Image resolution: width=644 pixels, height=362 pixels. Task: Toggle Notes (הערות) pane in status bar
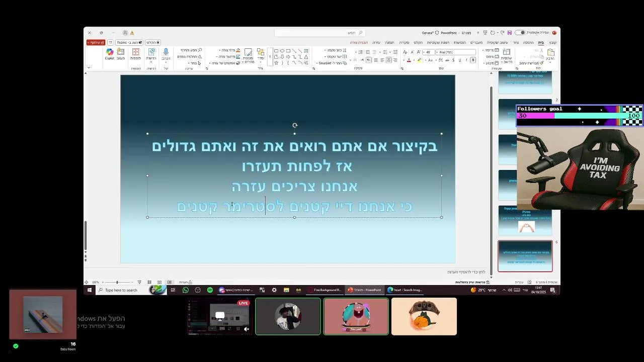point(186,282)
